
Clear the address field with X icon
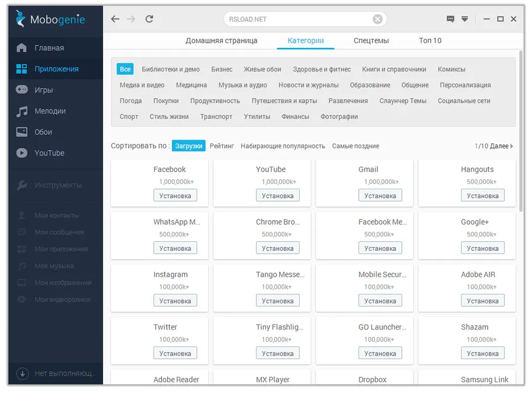378,20
